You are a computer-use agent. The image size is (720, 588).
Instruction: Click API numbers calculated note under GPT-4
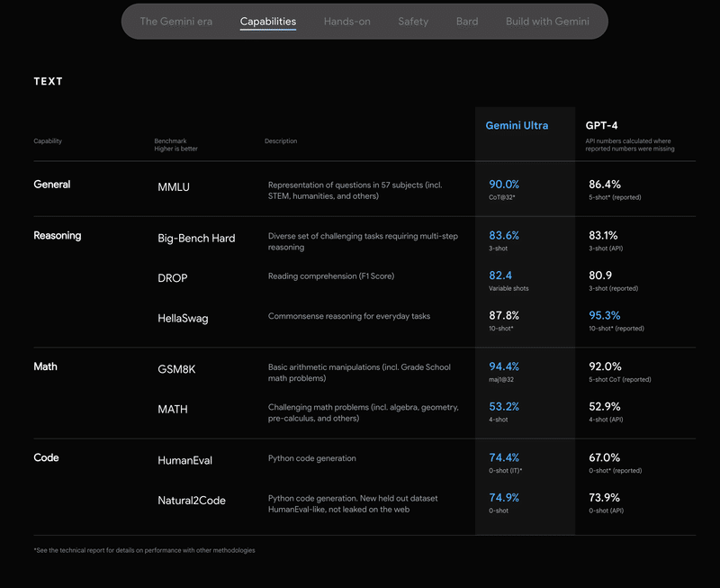(629, 145)
